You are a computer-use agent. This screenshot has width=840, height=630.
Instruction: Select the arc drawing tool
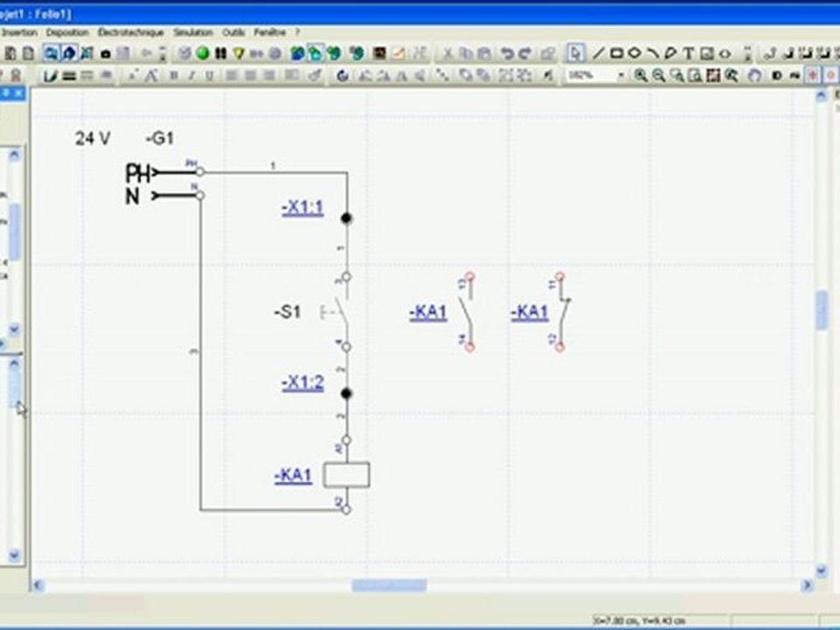653,53
